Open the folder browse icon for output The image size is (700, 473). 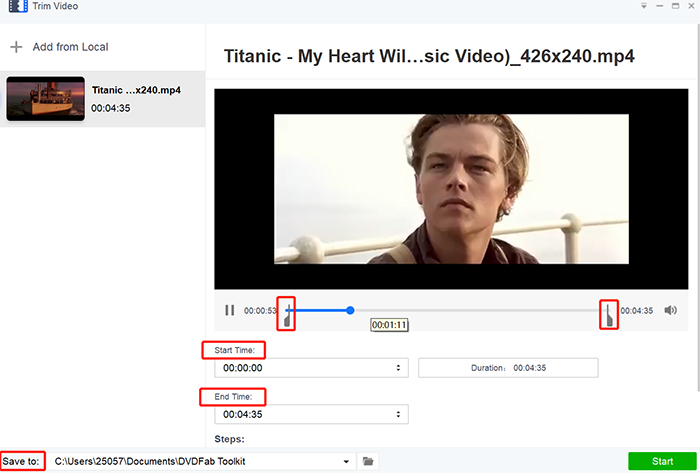click(368, 461)
